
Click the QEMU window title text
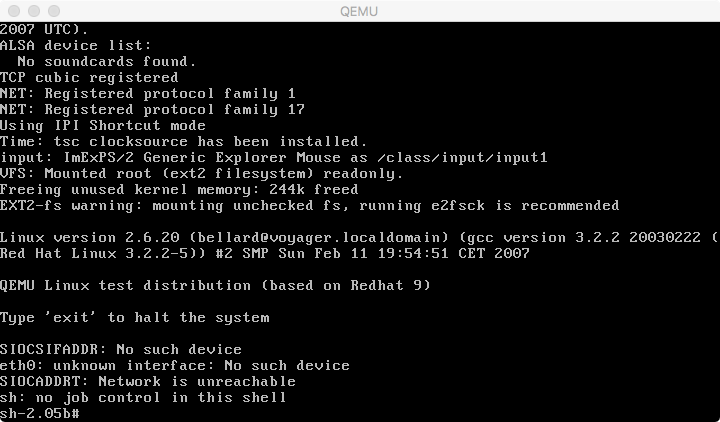pyautogui.click(x=359, y=11)
